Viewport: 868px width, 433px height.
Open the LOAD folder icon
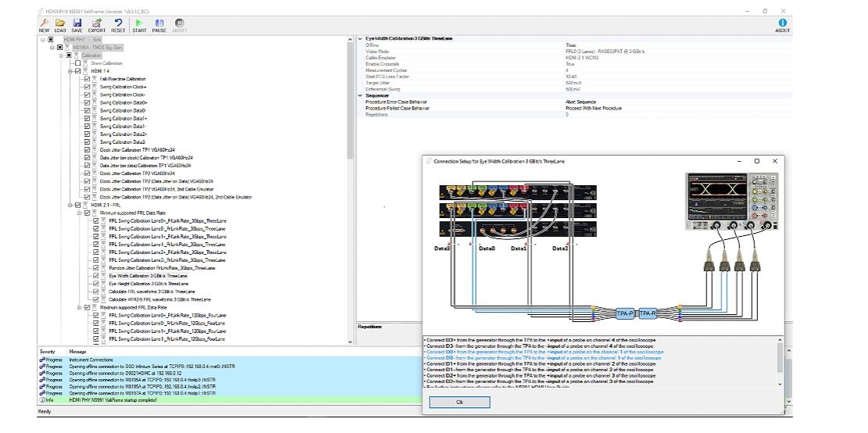tap(60, 23)
